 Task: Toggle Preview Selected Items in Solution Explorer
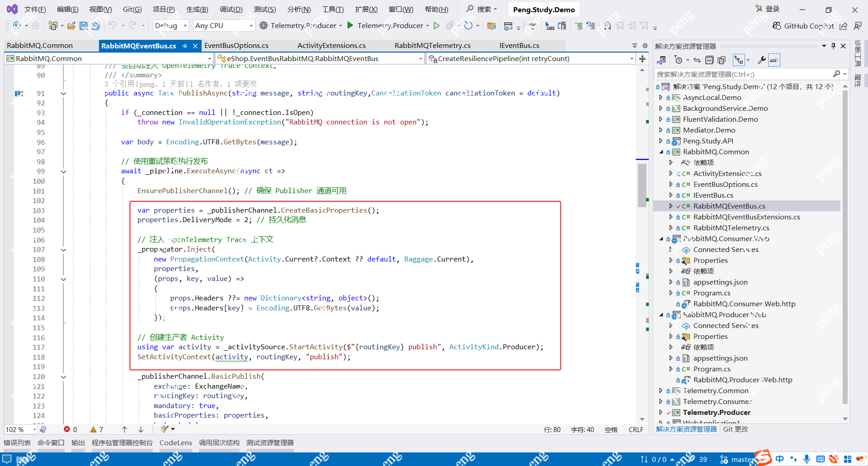point(774,60)
